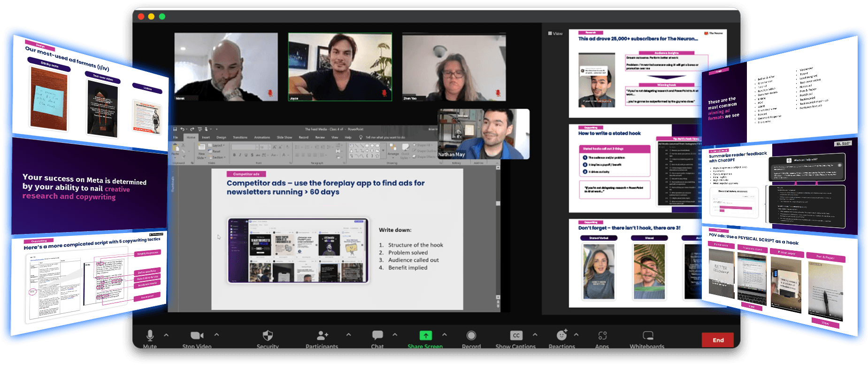The height and width of the screenshot is (365, 868).
Task: Switch to the Transitions ribbon tab
Action: point(240,137)
